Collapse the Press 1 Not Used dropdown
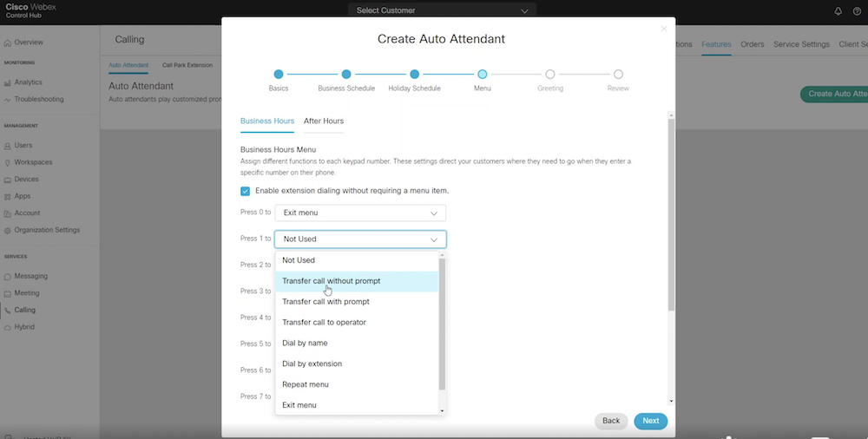Viewport: 868px width, 439px height. click(x=360, y=239)
